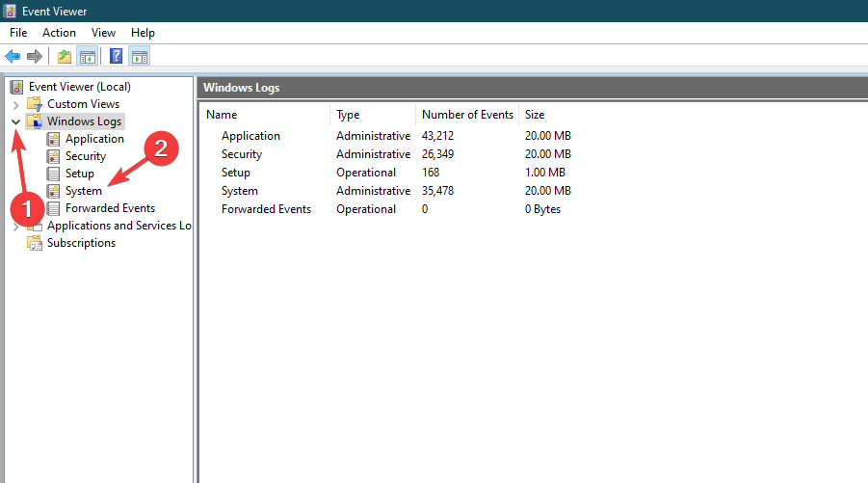
Task: Click the Size column header
Action: pyautogui.click(x=535, y=115)
